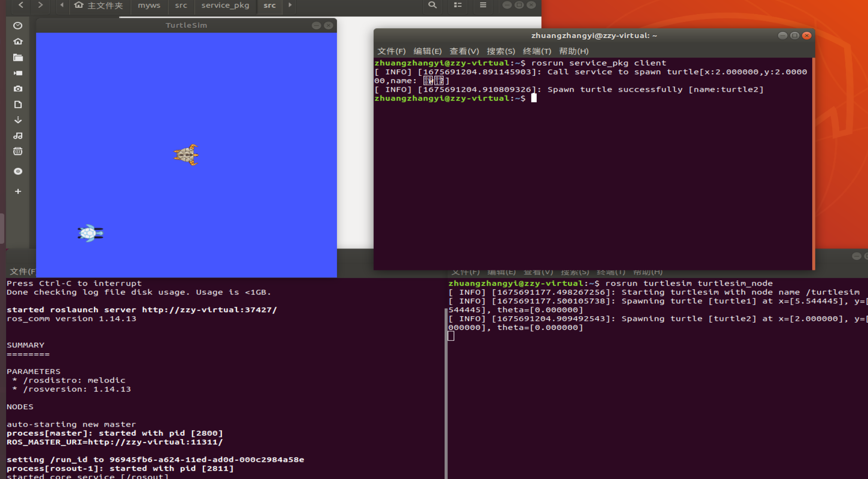Click Other Locations plus icon
Viewport: 868px width, 479px height.
pos(18,192)
